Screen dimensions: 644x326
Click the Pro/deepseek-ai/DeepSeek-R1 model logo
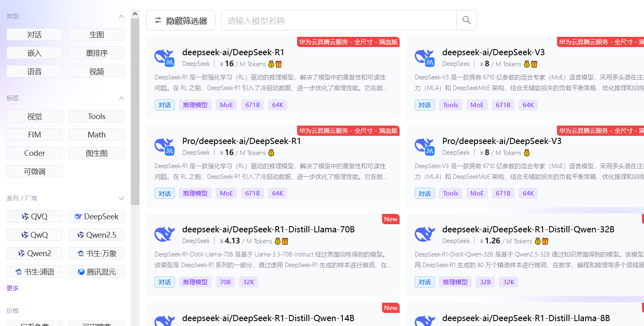165,146
